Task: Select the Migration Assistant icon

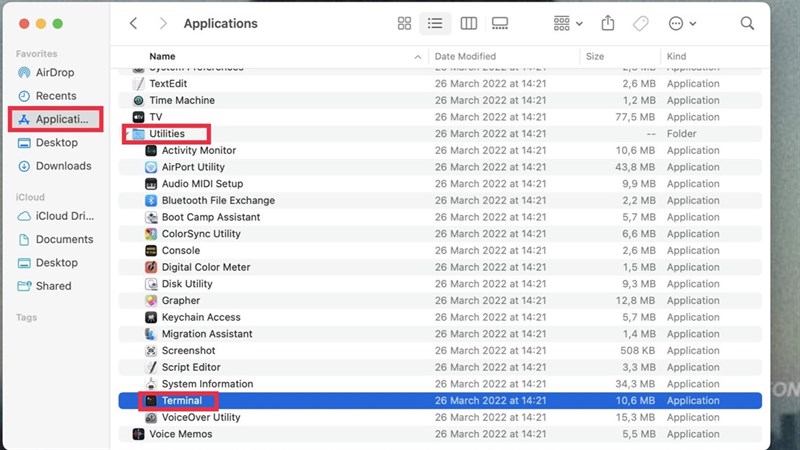Action: pos(151,334)
